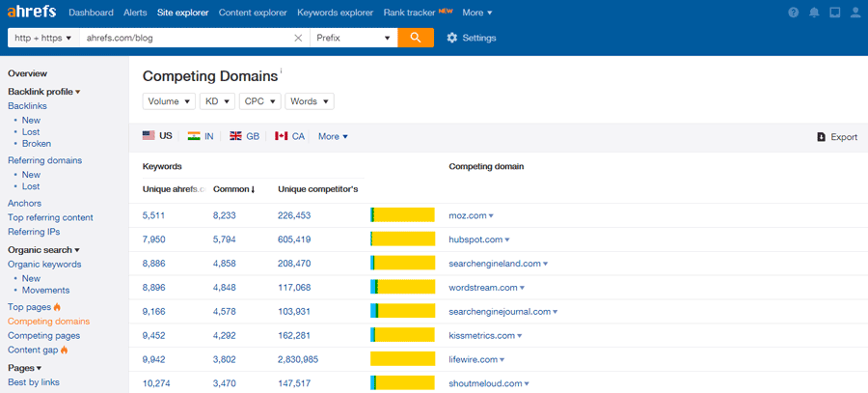This screenshot has height=393, width=868.
Task: Open Alerts in top navigation
Action: [135, 13]
